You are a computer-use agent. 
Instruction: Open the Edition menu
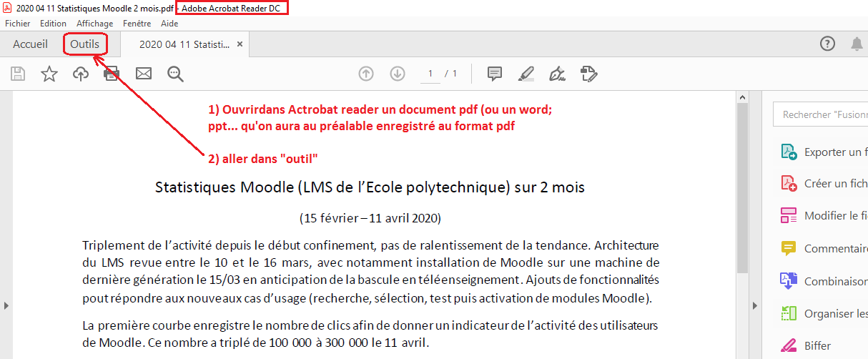click(53, 24)
